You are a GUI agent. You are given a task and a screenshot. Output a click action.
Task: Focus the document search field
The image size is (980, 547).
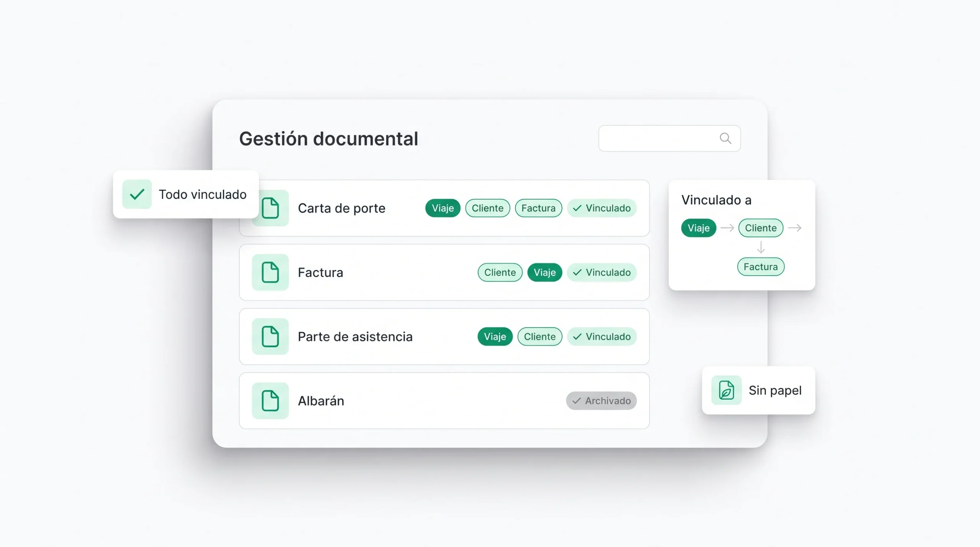point(670,138)
